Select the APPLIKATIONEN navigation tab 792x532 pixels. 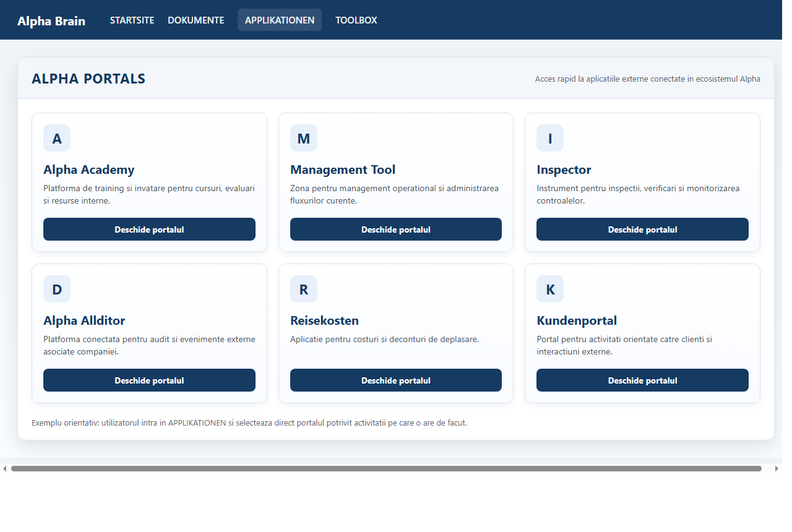click(280, 20)
